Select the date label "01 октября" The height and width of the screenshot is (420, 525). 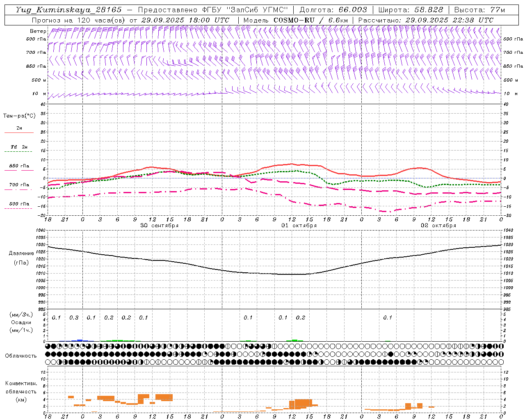[299, 226]
